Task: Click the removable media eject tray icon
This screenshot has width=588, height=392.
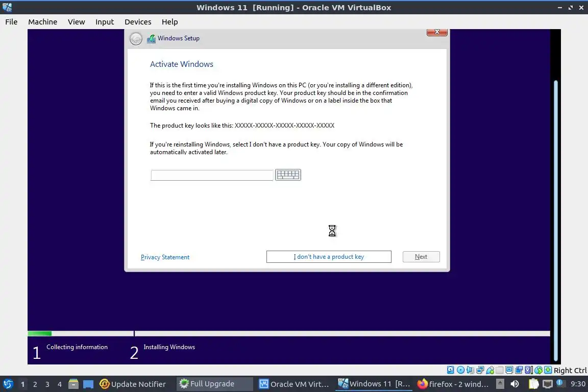Action: pos(500,384)
